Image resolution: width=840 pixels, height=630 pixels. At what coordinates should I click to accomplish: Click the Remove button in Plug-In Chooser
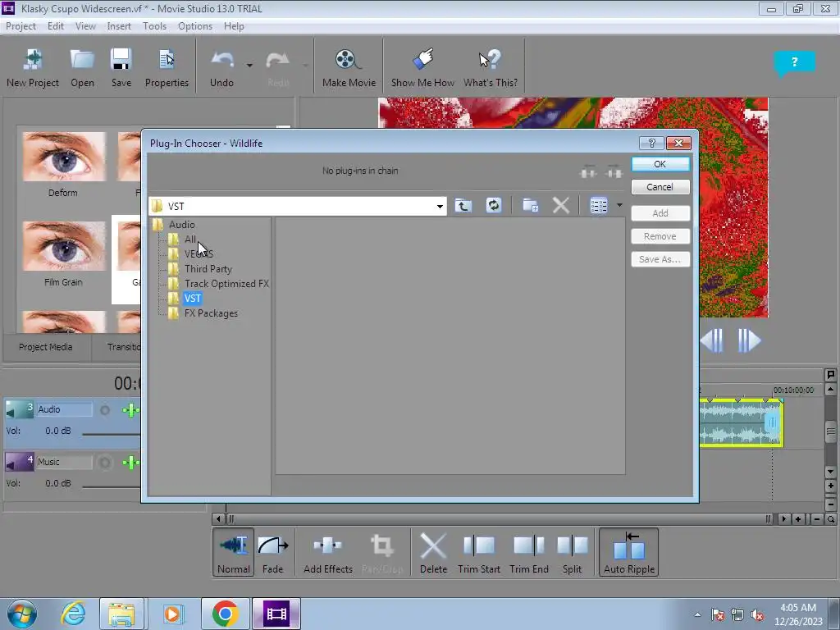660,236
